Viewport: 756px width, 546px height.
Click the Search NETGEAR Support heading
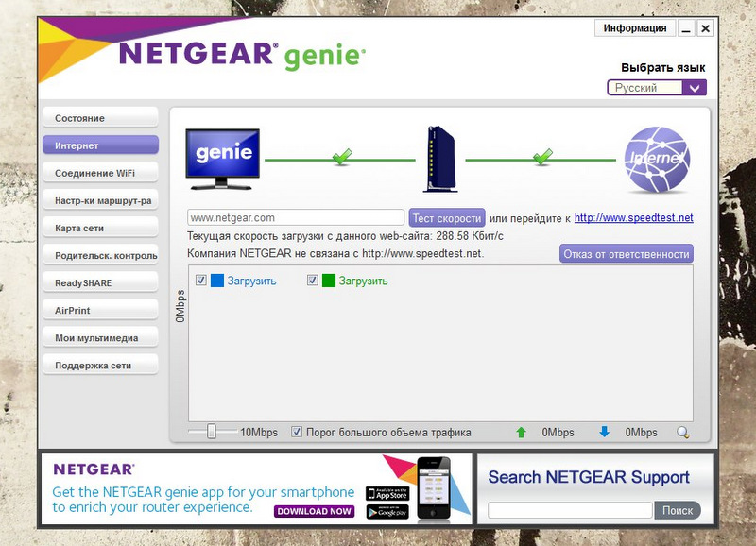click(x=589, y=477)
